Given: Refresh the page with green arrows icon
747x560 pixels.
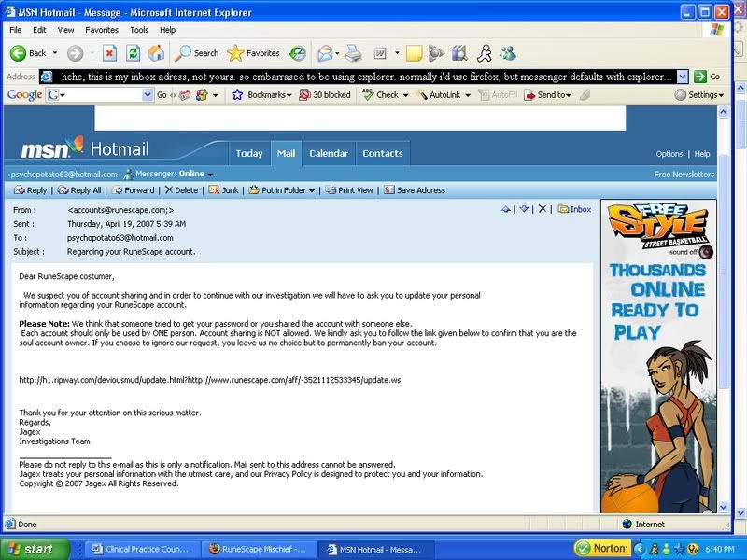Looking at the screenshot, I should click(133, 53).
